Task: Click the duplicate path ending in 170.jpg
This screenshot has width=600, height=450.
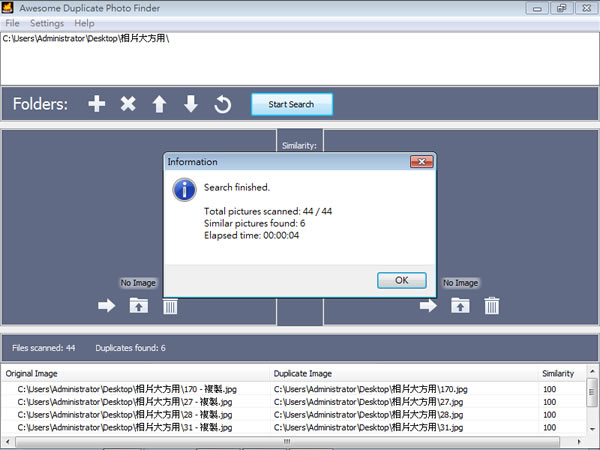Action: pyautogui.click(x=370, y=389)
